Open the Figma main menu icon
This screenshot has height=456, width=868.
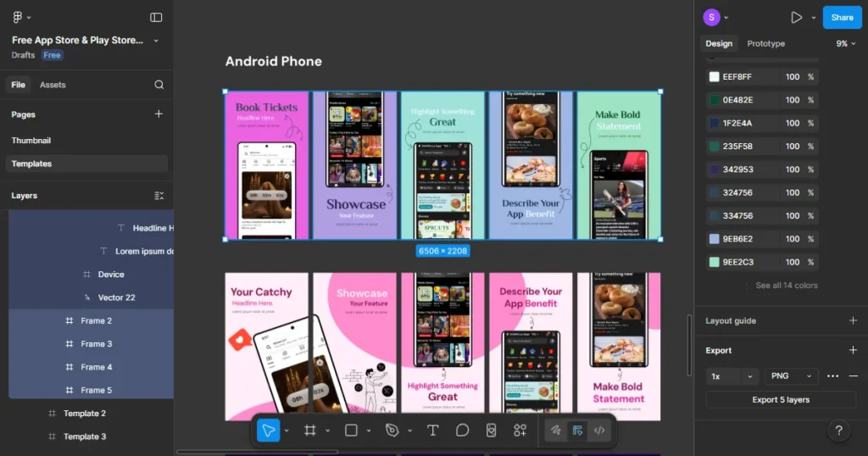coord(17,17)
